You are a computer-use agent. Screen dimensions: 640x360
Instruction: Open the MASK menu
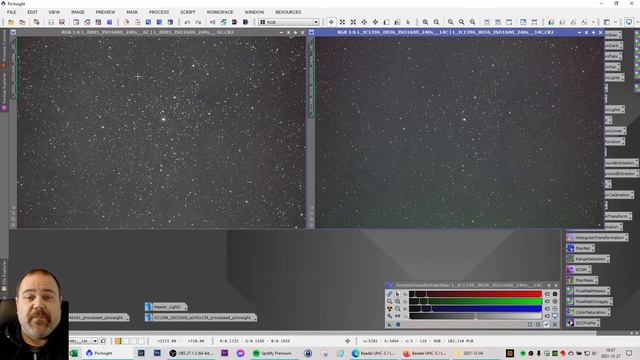point(132,12)
